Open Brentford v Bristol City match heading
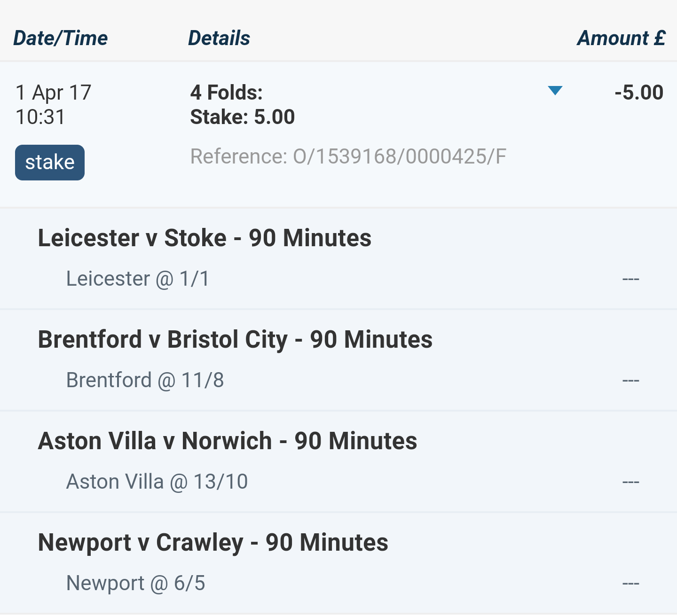The image size is (677, 616). pos(235,339)
